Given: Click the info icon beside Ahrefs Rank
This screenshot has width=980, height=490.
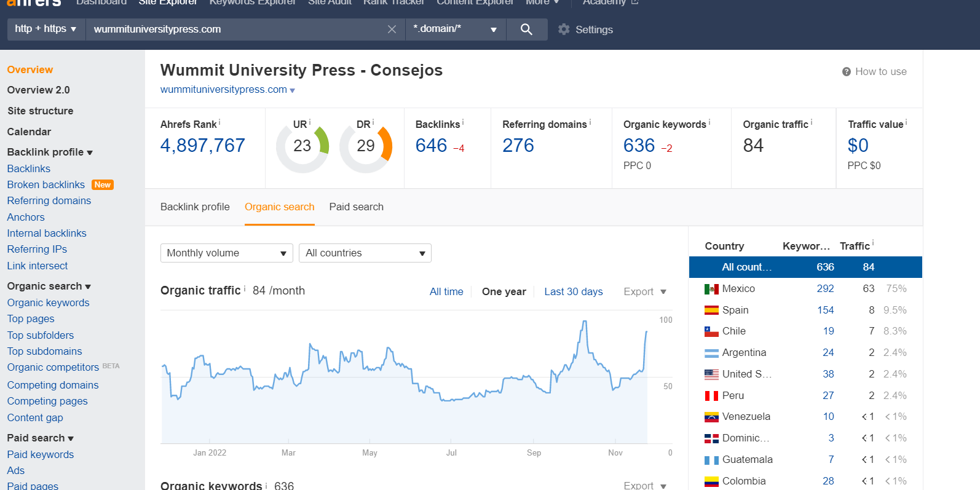Looking at the screenshot, I should click(219, 122).
